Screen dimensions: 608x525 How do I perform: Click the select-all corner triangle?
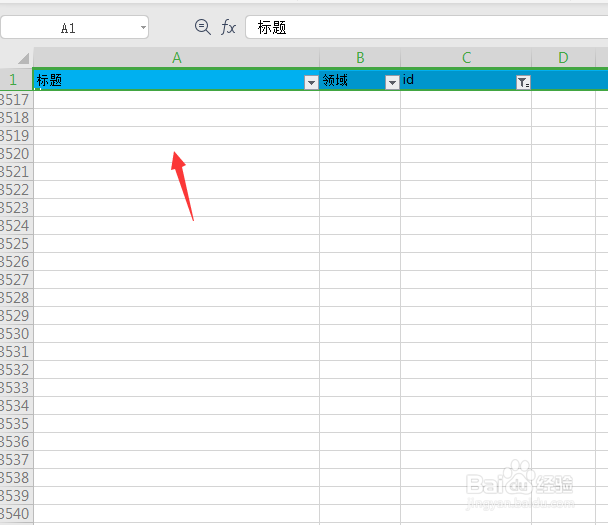tap(23, 58)
